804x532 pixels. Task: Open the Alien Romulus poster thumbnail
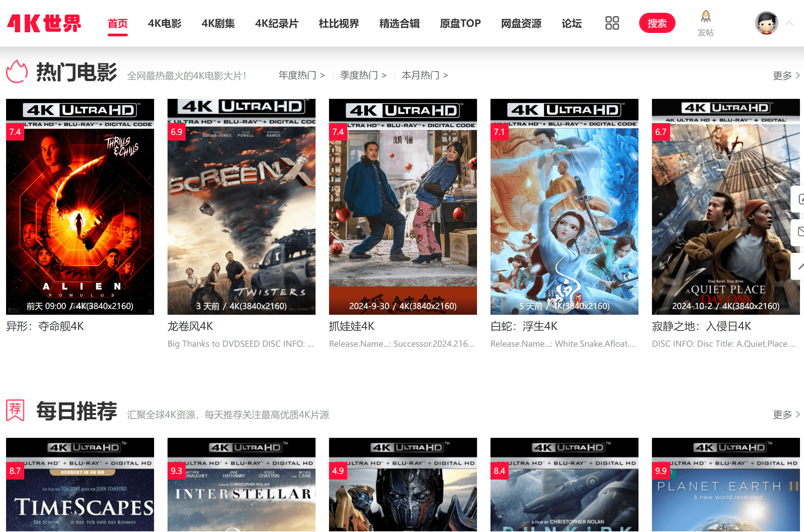click(80, 206)
